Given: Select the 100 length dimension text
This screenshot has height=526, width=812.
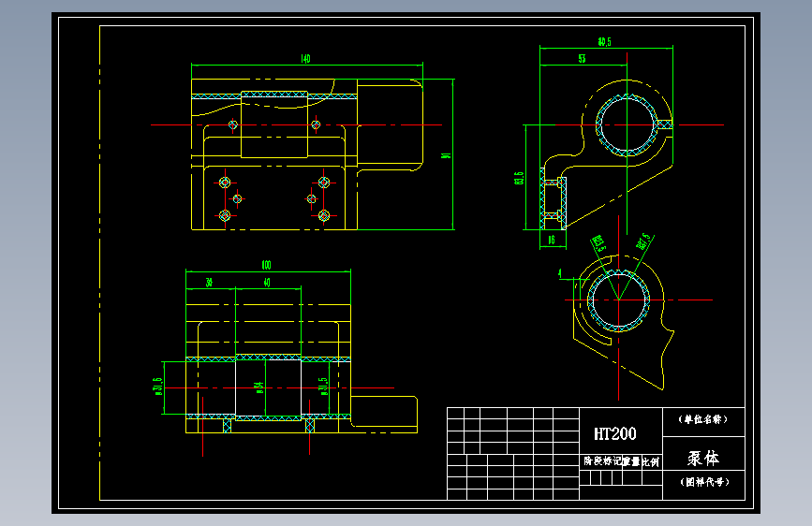Looking at the screenshot, I should pyautogui.click(x=266, y=265).
